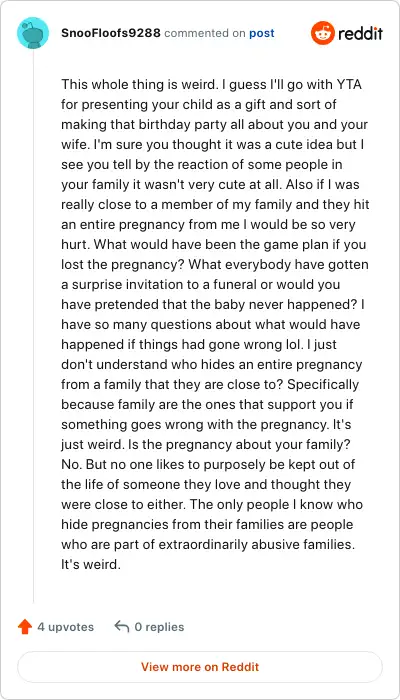Click the final 'It's weird.' line
Screen dimensions: 400x700
pyautogui.click(x=91, y=564)
